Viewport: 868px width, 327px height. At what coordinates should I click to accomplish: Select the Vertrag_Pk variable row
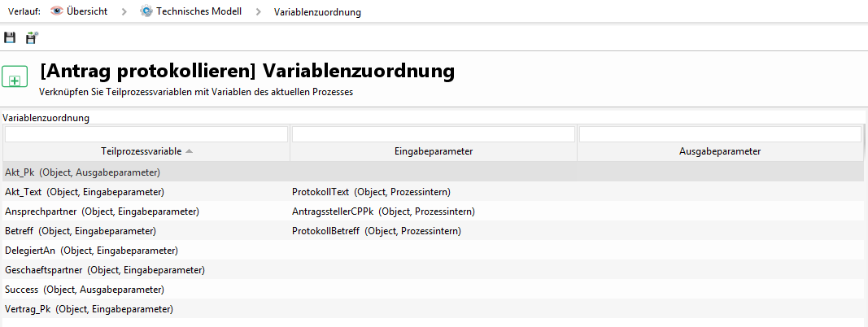[x=89, y=309]
